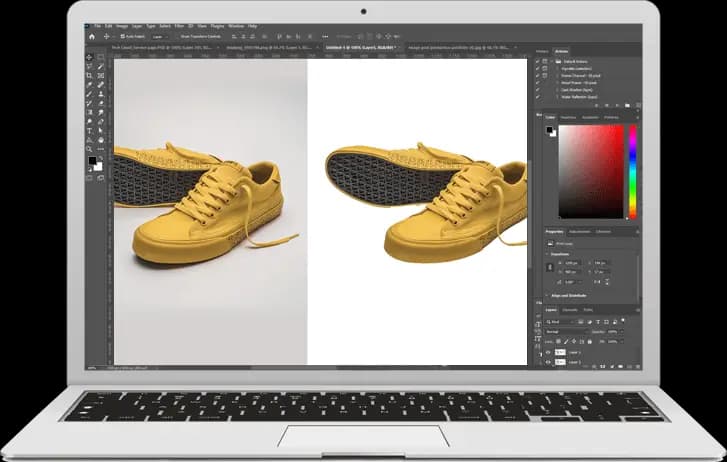727x462 pixels.
Task: Open the Opacity value dropdown
Action: (622, 332)
